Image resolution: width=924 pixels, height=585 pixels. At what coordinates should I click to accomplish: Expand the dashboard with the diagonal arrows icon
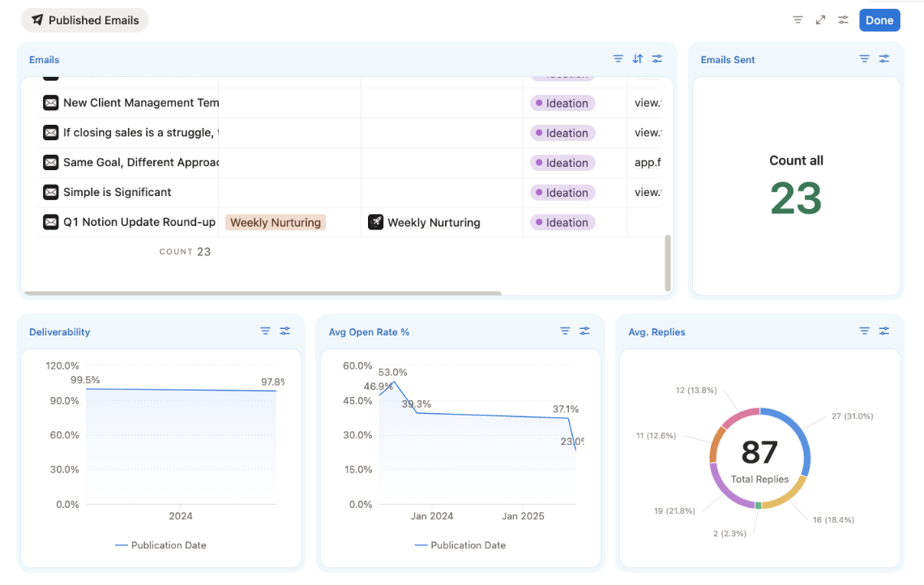click(x=820, y=19)
